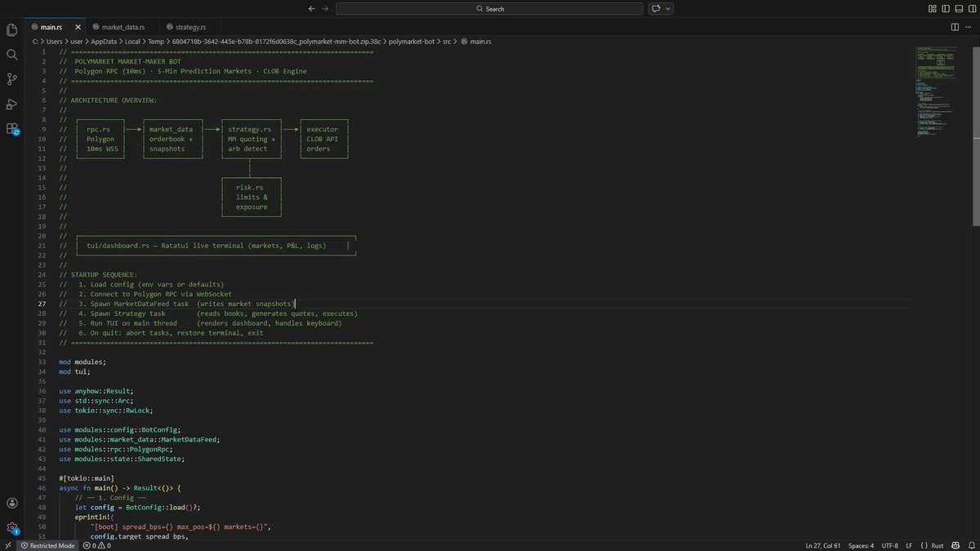The height and width of the screenshot is (551, 980).
Task: Open the Copilot chat icon in title bar
Action: [x=657, y=8]
